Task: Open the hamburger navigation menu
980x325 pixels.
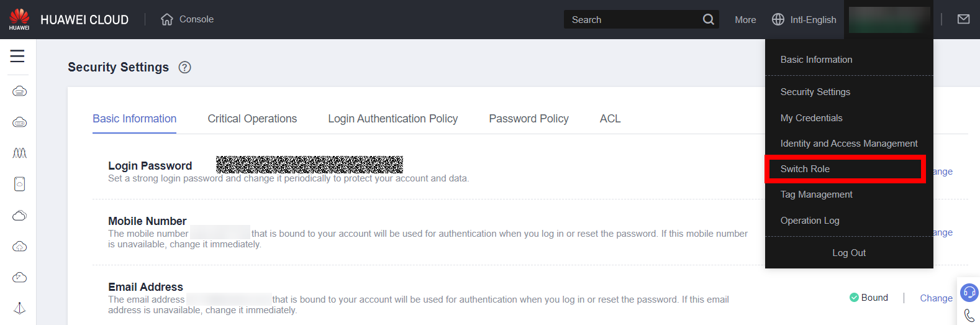Action: (17, 56)
